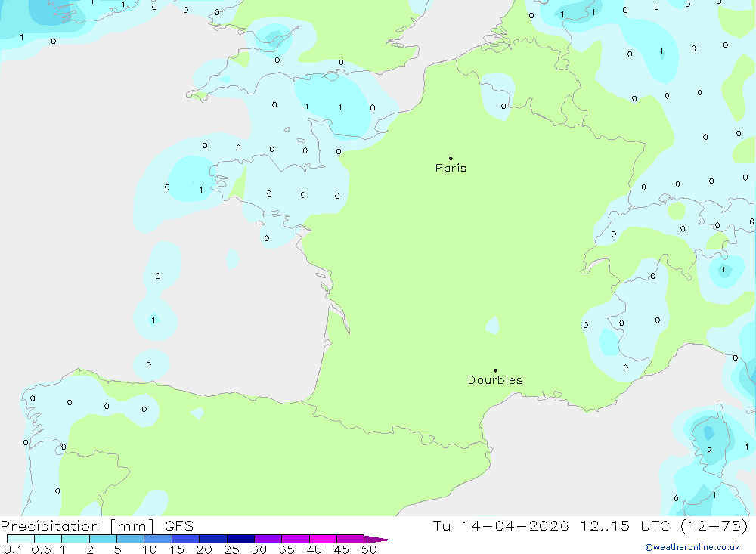The height and width of the screenshot is (554, 756).
Task: Click the '2' precipitation value over Corsica
Action: 709,450
